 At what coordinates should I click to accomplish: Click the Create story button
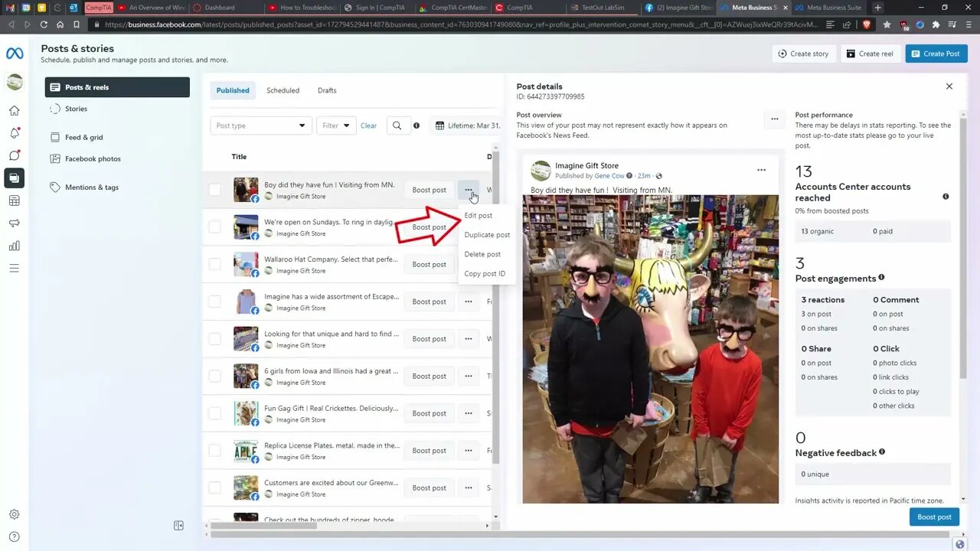[803, 54]
